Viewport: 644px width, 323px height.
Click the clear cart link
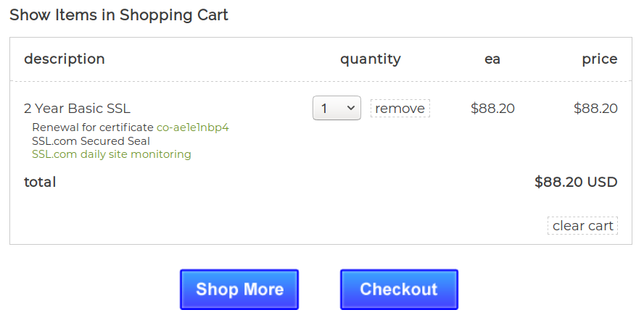[x=582, y=226]
